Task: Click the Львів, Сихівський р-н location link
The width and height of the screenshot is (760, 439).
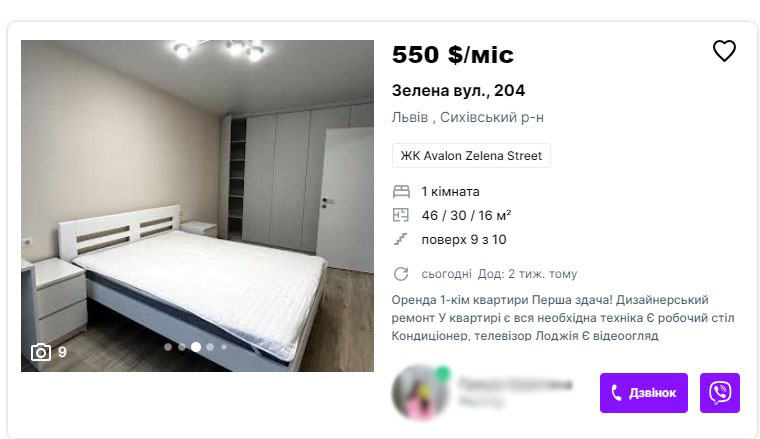Action: pyautogui.click(x=468, y=117)
